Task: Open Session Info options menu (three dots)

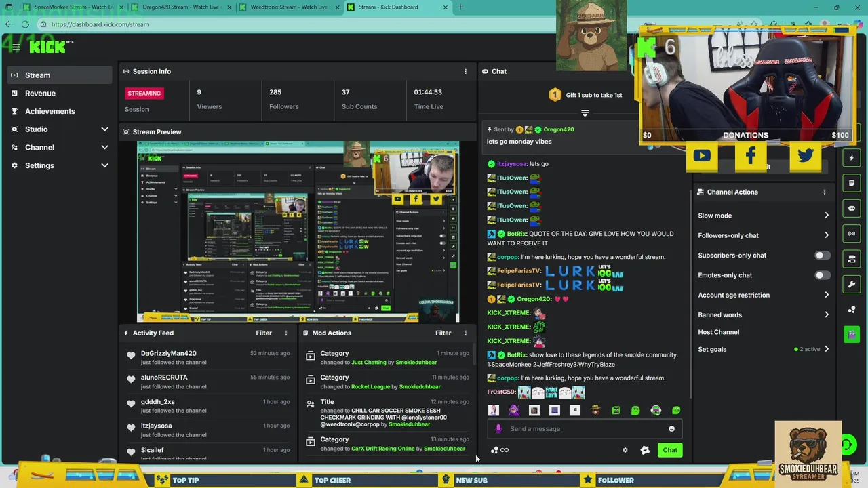Action: point(465,71)
